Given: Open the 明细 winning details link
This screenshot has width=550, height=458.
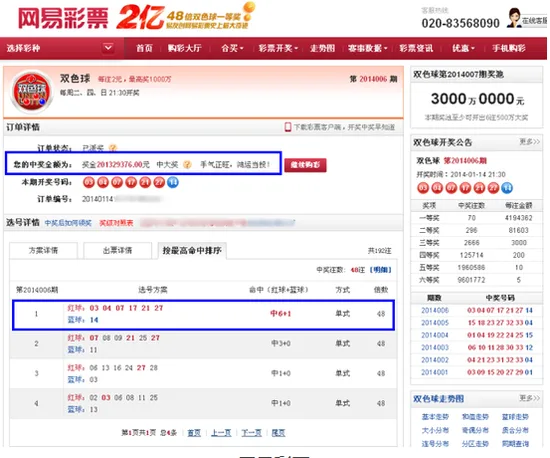Looking at the screenshot, I should (381, 270).
